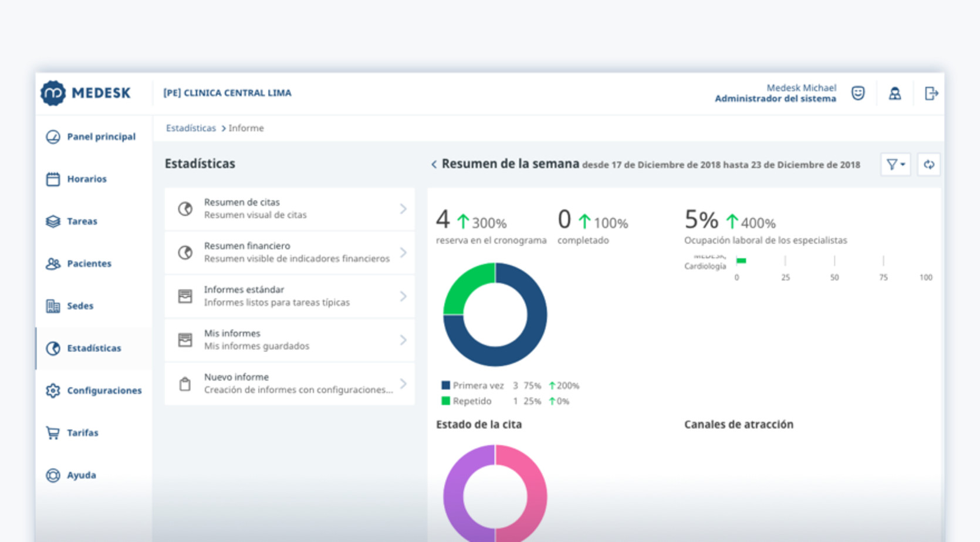
Task: Open Nuevo informe title text
Action: [x=236, y=377]
